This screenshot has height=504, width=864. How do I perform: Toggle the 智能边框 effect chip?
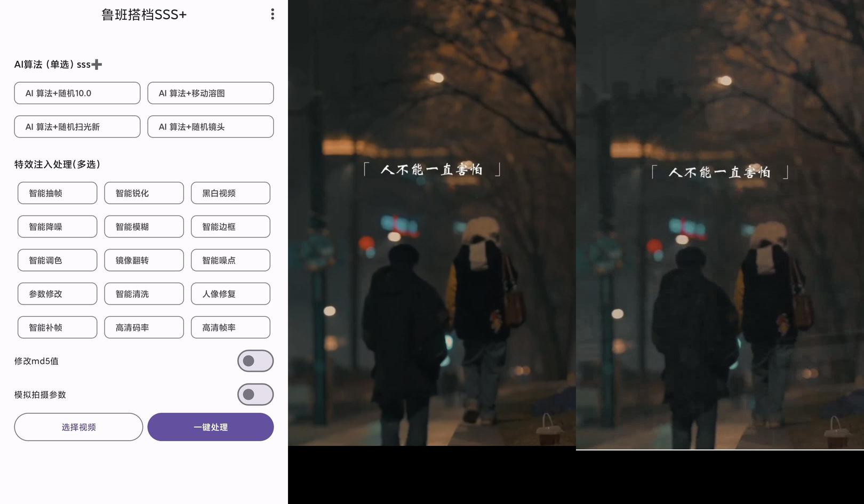tap(230, 227)
